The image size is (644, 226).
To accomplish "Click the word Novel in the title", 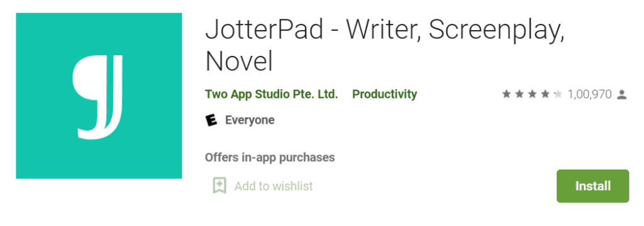I will tap(240, 61).
